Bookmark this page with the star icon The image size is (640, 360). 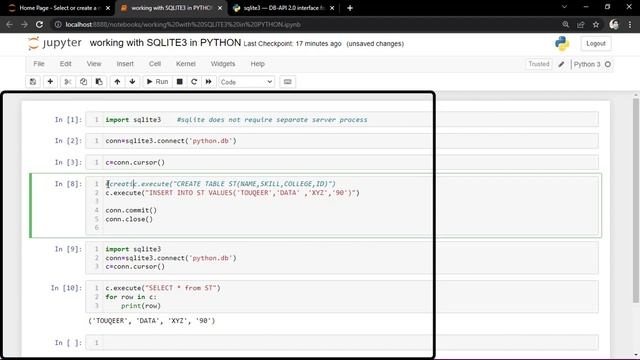point(596,24)
